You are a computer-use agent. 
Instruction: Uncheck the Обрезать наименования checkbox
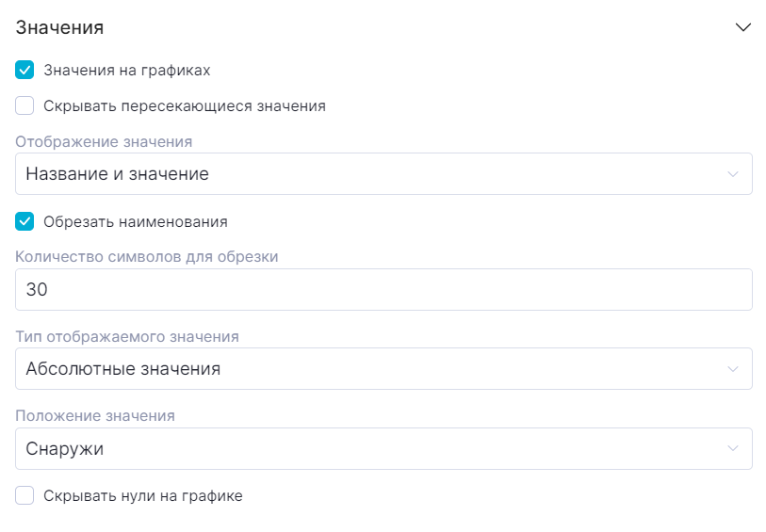coord(25,223)
